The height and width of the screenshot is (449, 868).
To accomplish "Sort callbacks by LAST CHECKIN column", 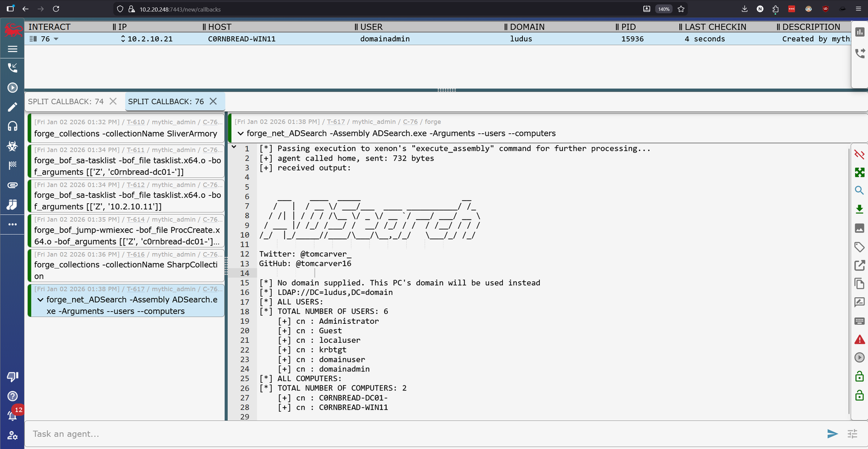I will pyautogui.click(x=715, y=27).
